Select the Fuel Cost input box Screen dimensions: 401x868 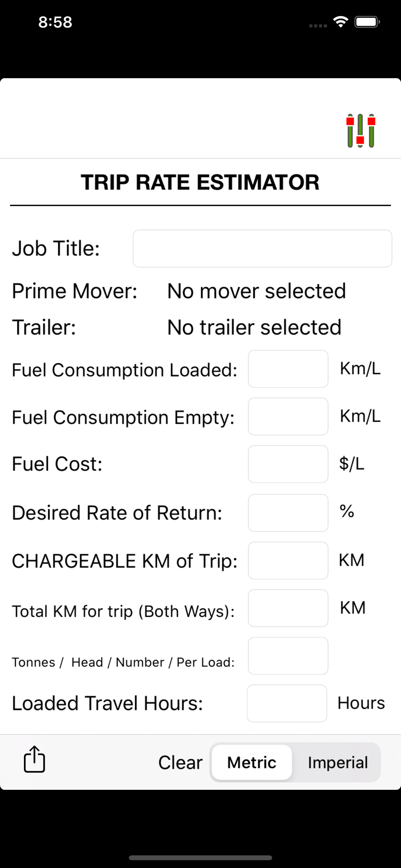(288, 464)
